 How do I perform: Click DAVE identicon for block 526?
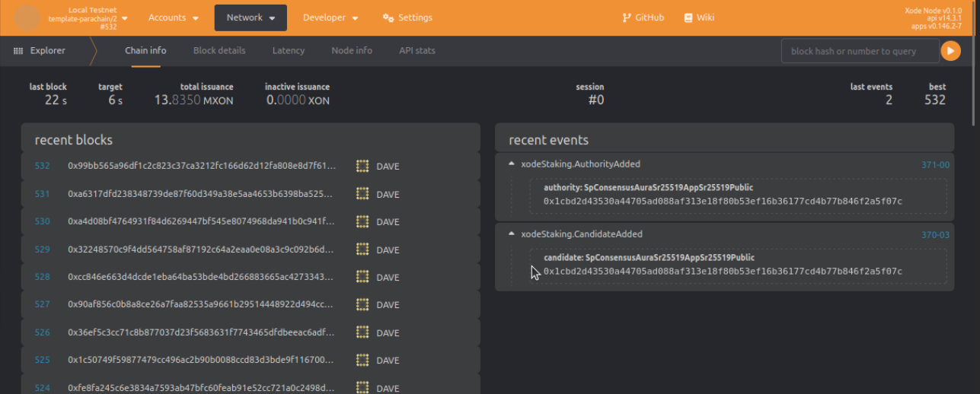click(362, 332)
